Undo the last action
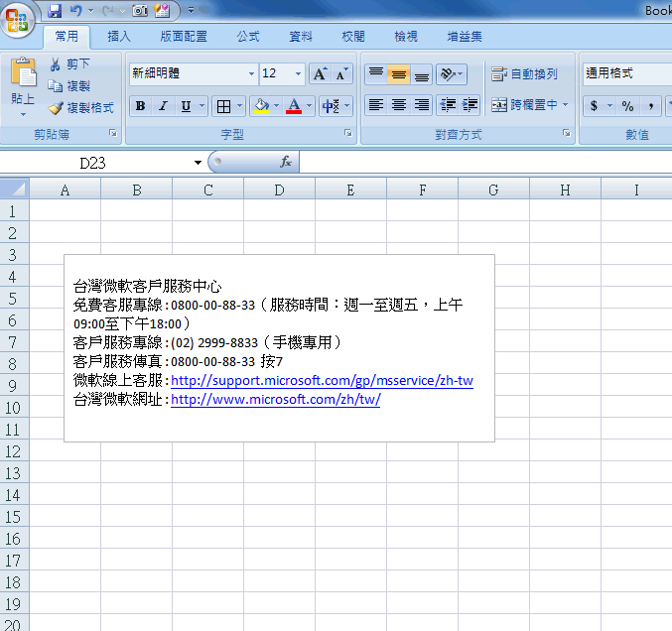This screenshot has width=672, height=631. [75, 11]
